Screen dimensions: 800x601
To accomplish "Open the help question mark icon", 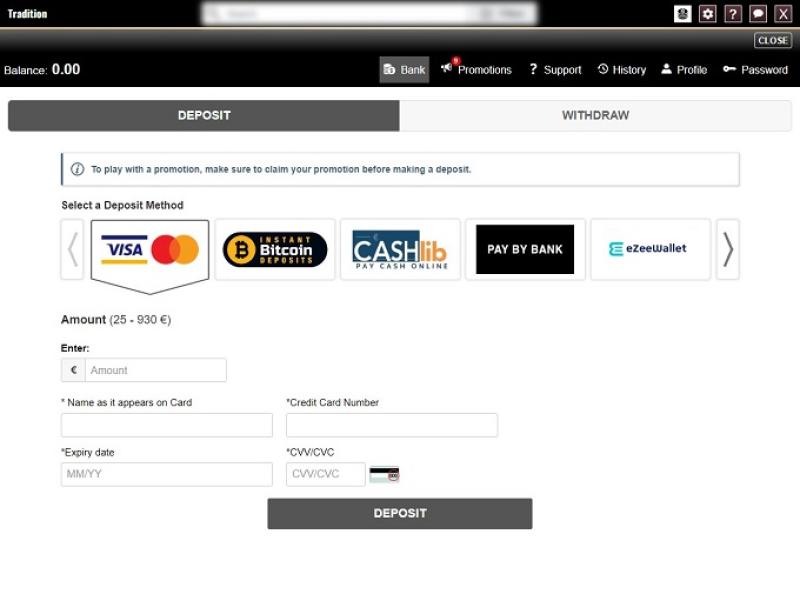I will pos(733,14).
